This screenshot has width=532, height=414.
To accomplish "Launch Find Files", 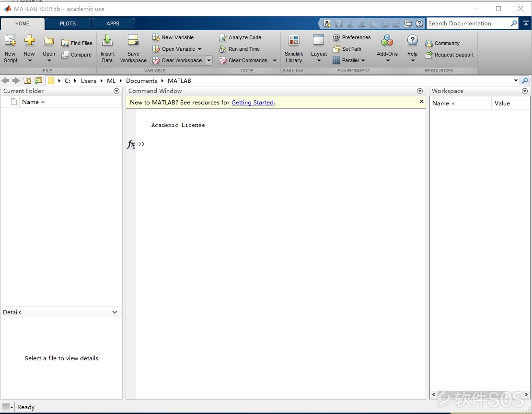I will pyautogui.click(x=77, y=43).
